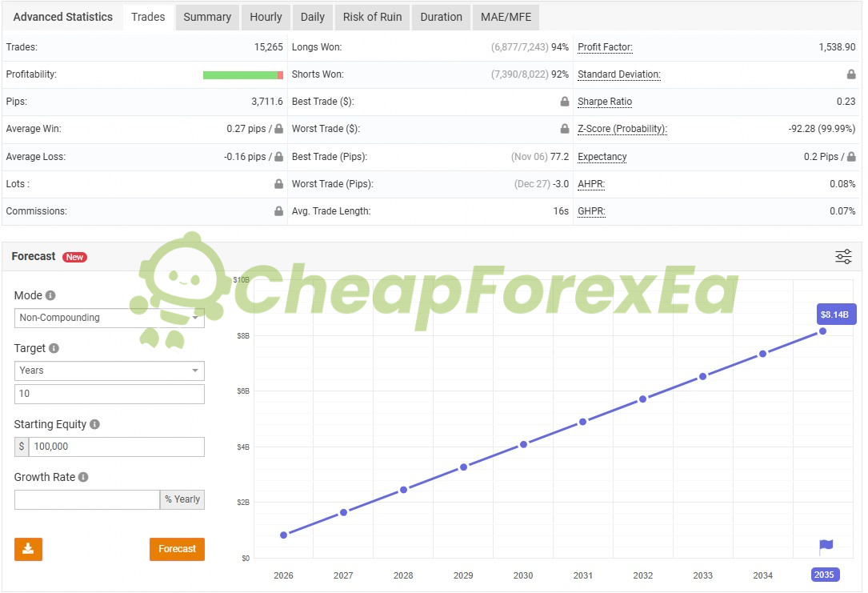Click the Avg. Trade Length value 16s
The image size is (868, 593).
pyautogui.click(x=561, y=211)
